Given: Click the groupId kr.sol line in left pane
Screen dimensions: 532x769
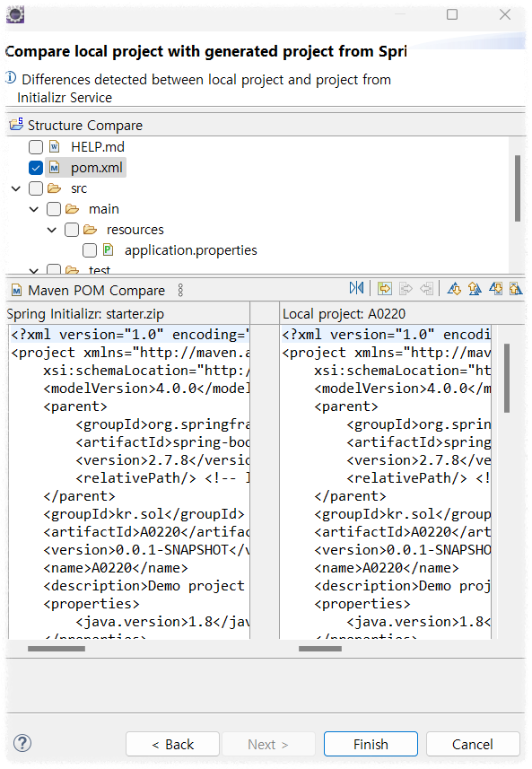Looking at the screenshot, I should point(144,514).
